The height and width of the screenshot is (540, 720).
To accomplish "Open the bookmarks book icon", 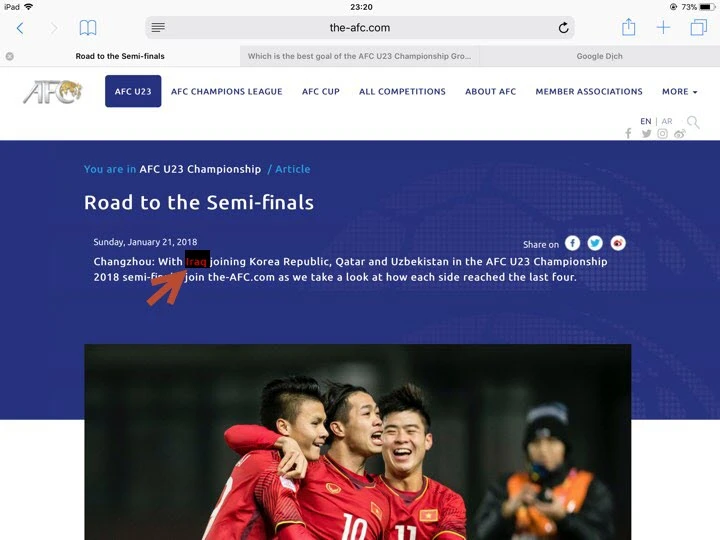I will (88, 28).
